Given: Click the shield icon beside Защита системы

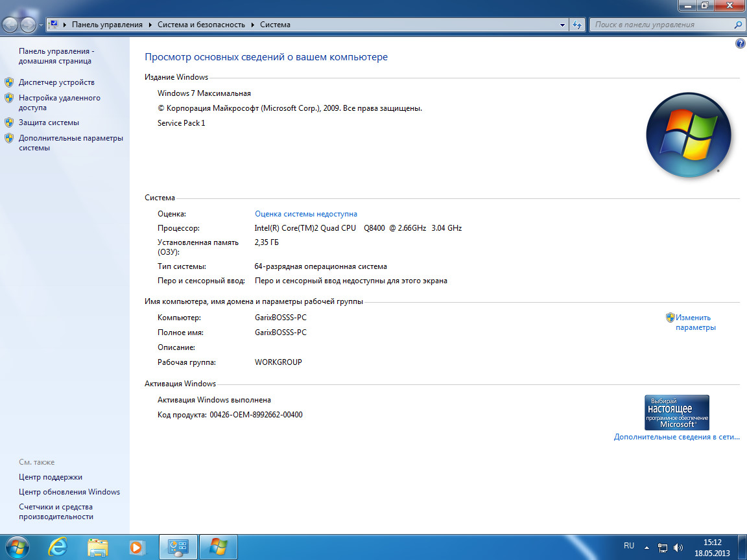Looking at the screenshot, I should click(9, 122).
